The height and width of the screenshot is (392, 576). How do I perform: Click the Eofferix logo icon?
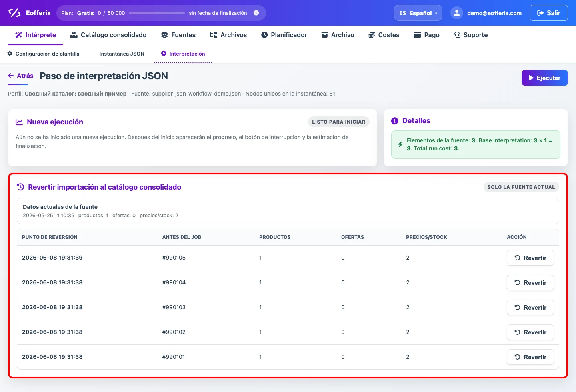pos(14,13)
